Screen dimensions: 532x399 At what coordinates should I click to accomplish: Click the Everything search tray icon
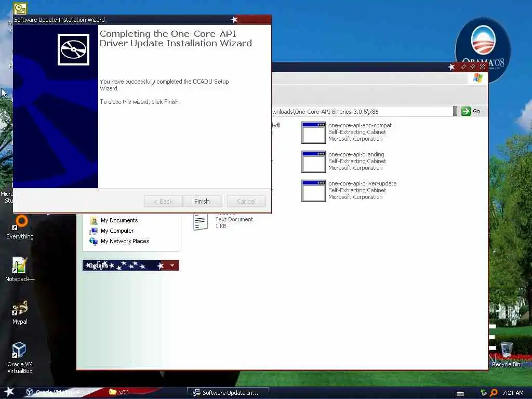click(x=494, y=393)
